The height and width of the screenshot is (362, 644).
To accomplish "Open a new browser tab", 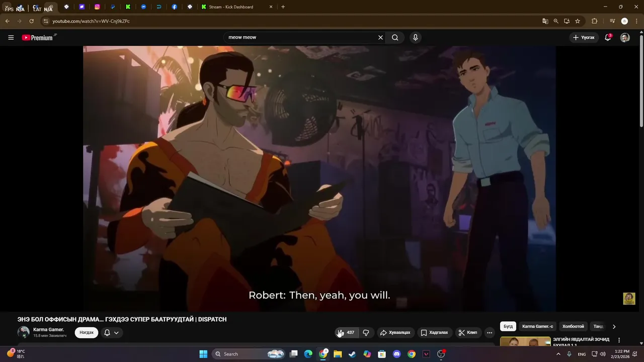I will (283, 7).
